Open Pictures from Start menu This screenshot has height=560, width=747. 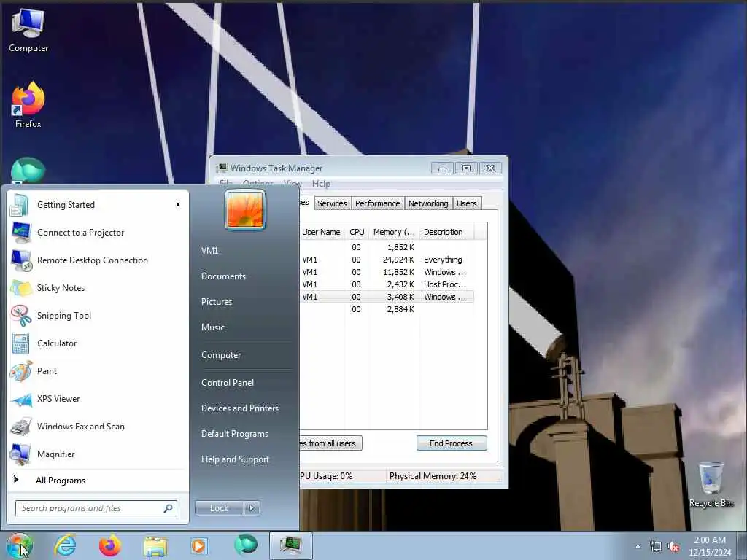point(217,302)
